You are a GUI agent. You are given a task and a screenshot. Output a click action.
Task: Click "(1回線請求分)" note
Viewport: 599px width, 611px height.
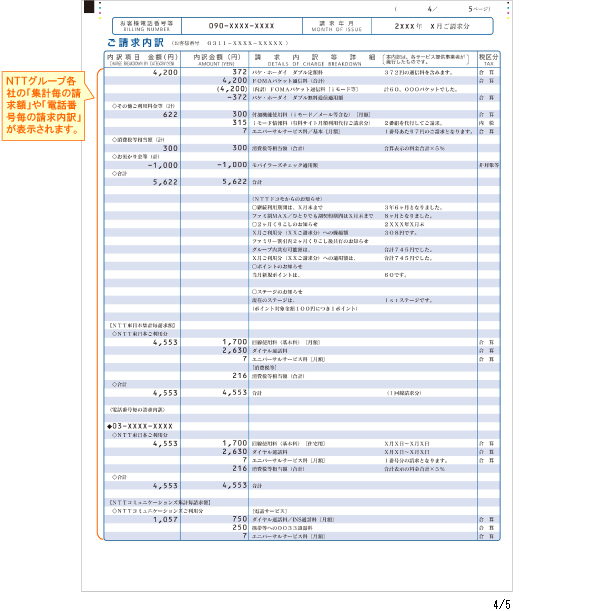tap(404, 393)
